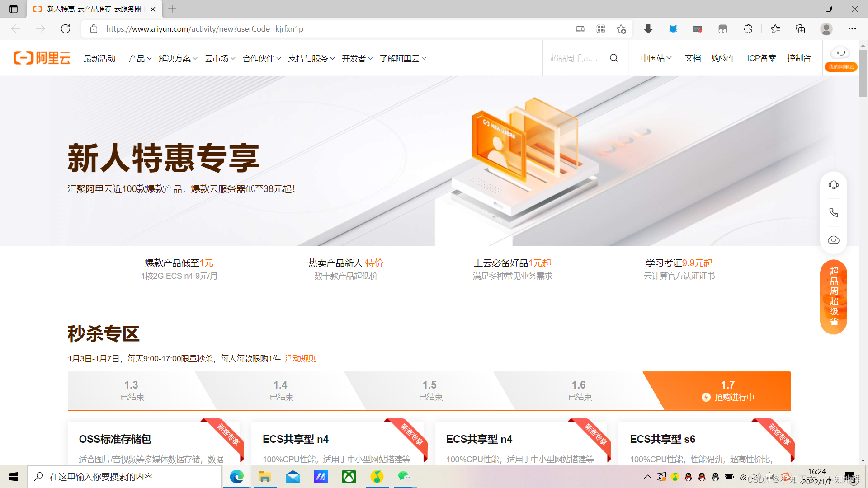Screen dimensions: 868x488
Task: Click the website search input field
Action: coord(574,58)
